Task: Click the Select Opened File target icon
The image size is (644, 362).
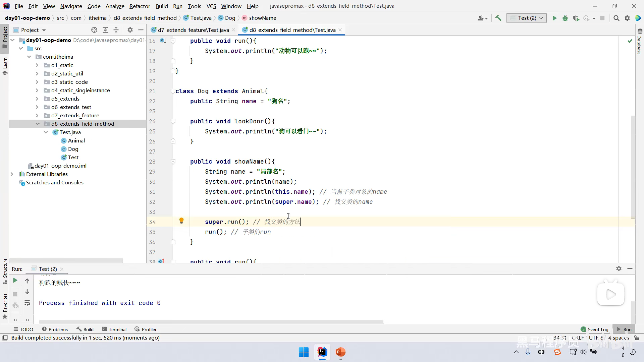Action: point(94,30)
